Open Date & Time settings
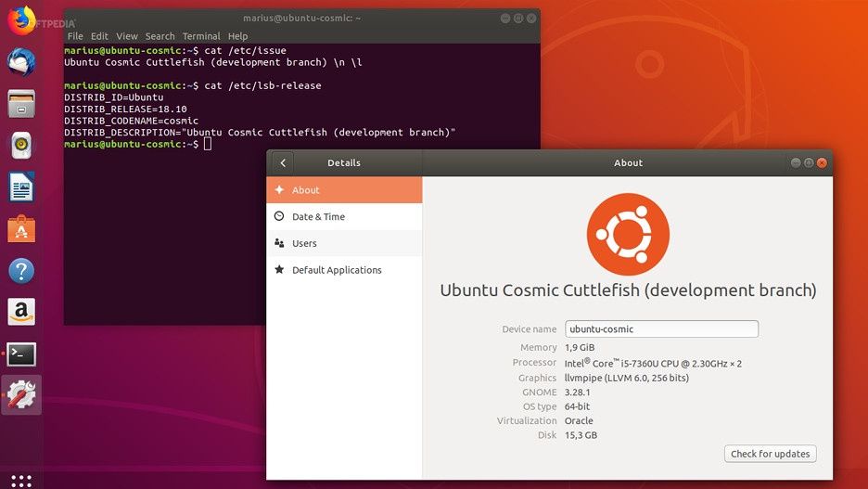 point(344,216)
